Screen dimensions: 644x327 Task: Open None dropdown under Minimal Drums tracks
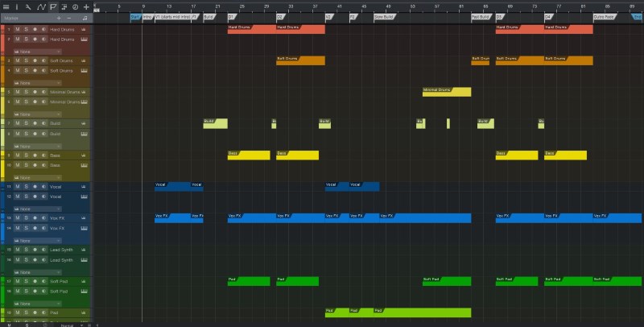38,114
